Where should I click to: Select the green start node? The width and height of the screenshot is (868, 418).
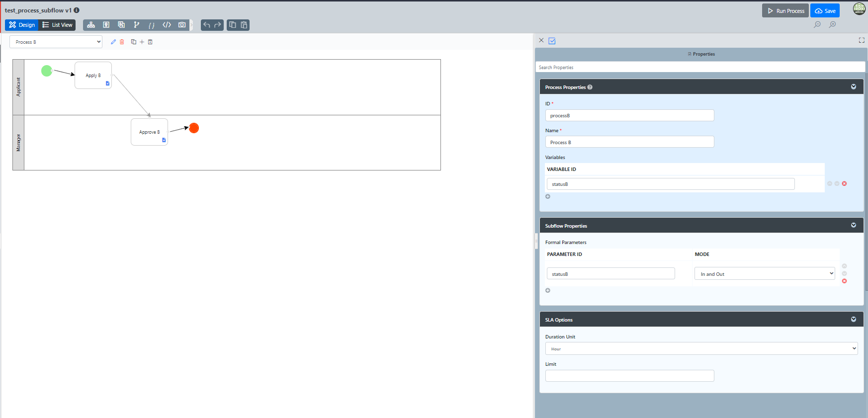pos(47,71)
